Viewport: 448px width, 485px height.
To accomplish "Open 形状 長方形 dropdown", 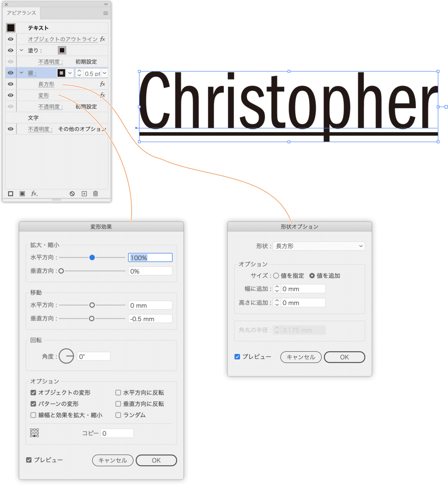I will click(319, 246).
